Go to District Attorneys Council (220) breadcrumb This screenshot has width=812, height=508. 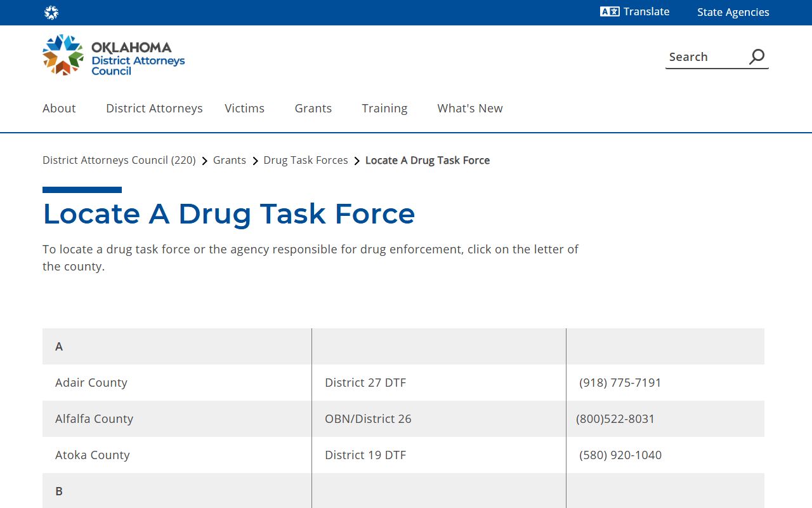[119, 160]
